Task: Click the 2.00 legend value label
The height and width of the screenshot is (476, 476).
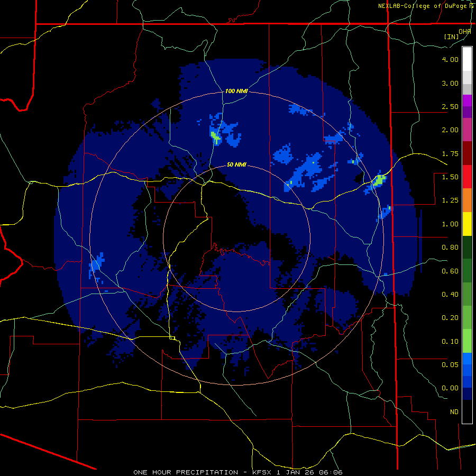Action: tap(450, 130)
